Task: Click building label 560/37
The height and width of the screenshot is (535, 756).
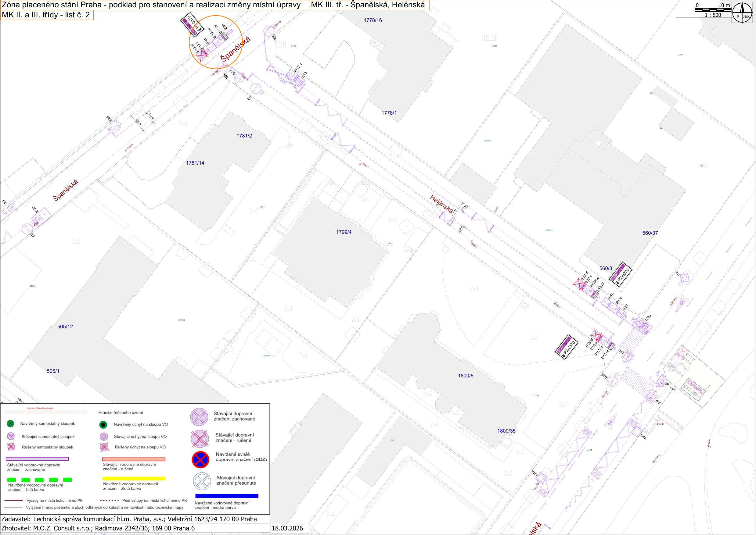Action: 650,233
